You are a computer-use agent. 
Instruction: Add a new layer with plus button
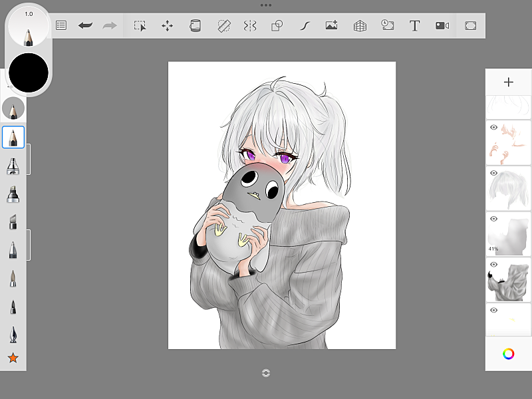[x=508, y=82]
